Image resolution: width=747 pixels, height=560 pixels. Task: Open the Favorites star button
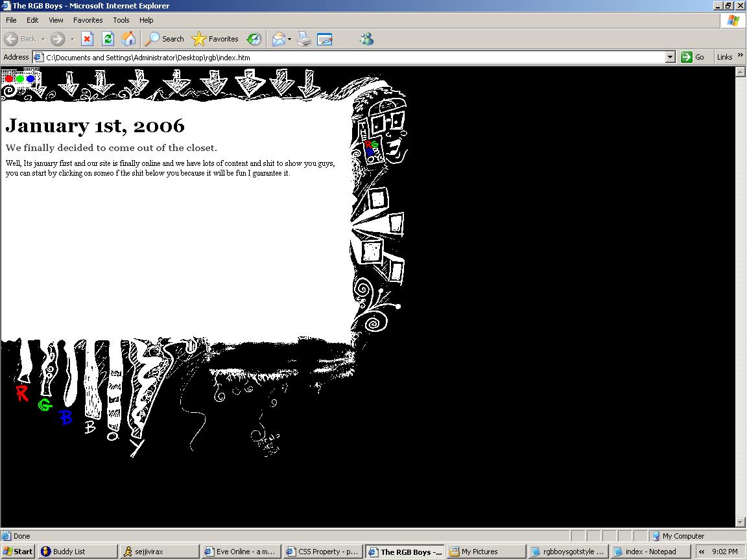coord(215,39)
